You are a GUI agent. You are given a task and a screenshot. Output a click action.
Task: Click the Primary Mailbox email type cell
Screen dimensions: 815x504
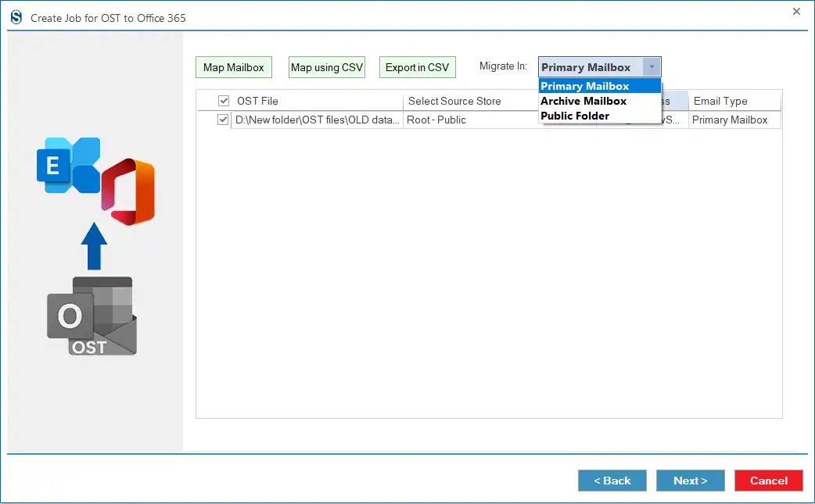[734, 120]
